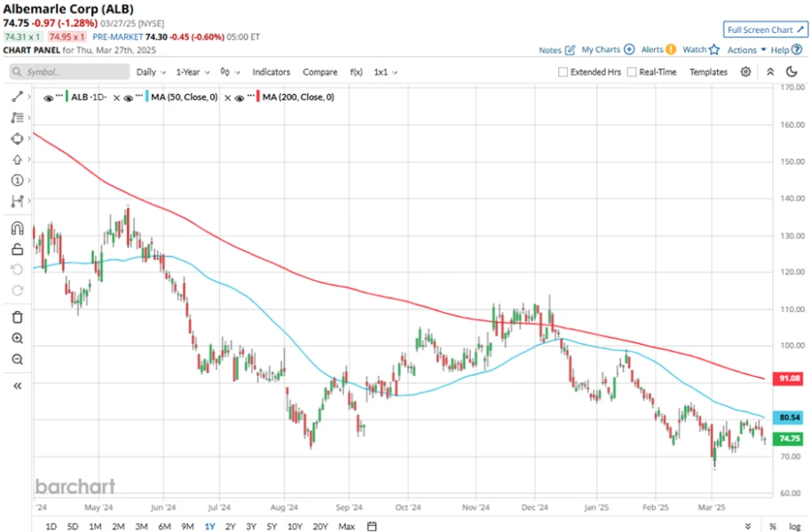811x532 pixels.
Task: Open the f(x) expressions button
Action: click(356, 72)
